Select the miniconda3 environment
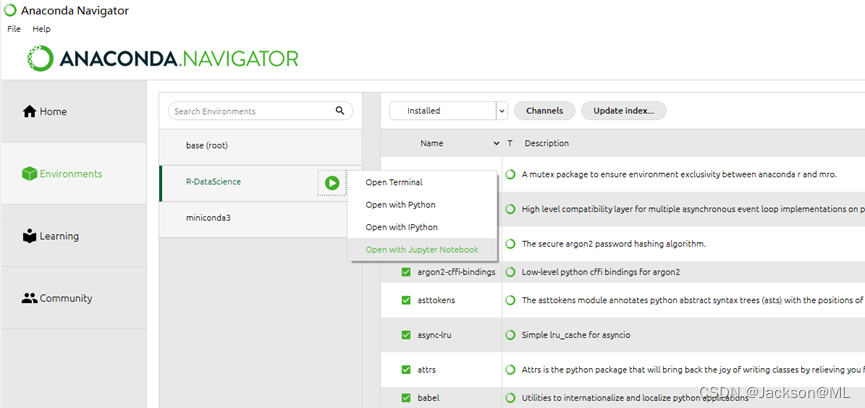865x408 pixels. [260, 218]
